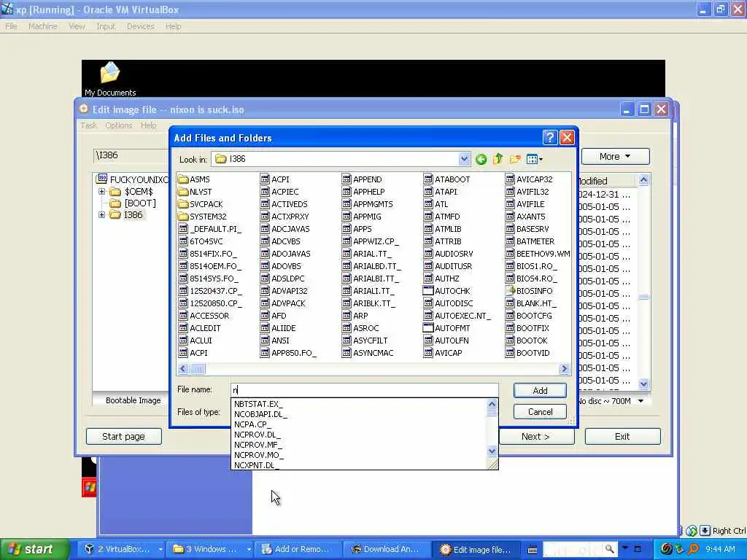Open the Task menu
Screen dimensions: 747x560
point(88,125)
